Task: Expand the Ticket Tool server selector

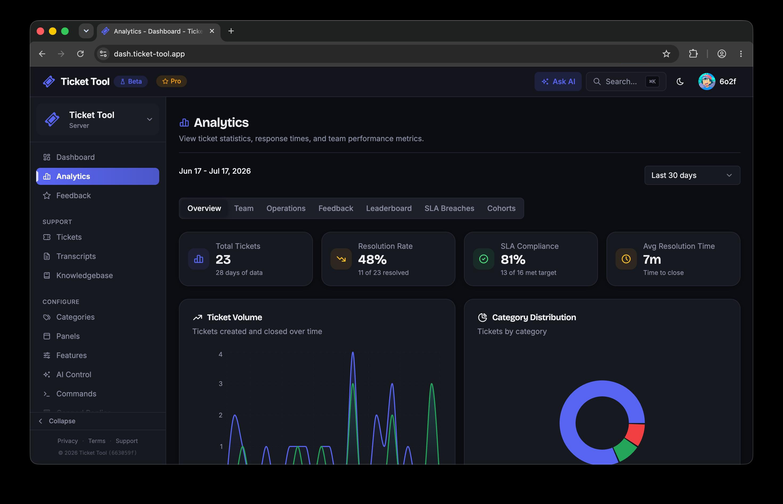Action: 98,119
